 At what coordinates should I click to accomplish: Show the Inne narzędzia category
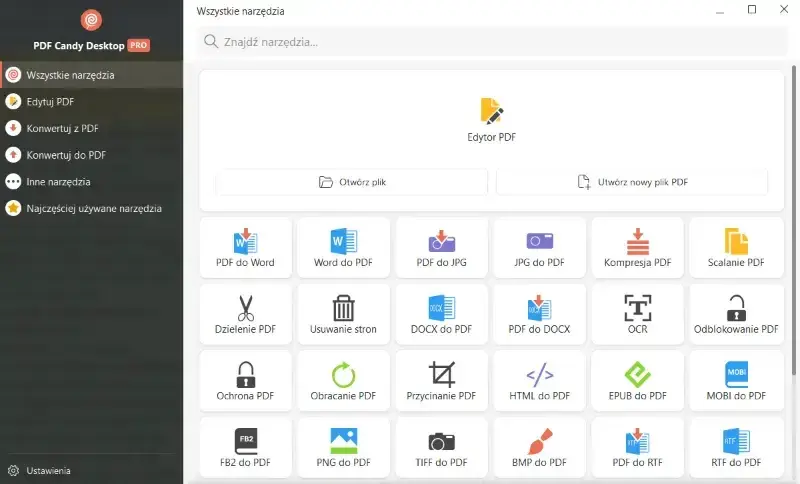tap(91, 182)
